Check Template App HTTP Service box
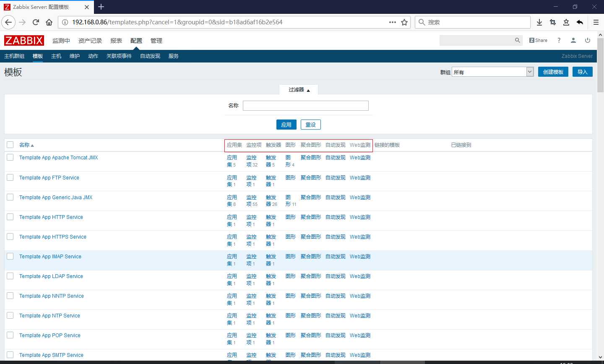 point(10,217)
